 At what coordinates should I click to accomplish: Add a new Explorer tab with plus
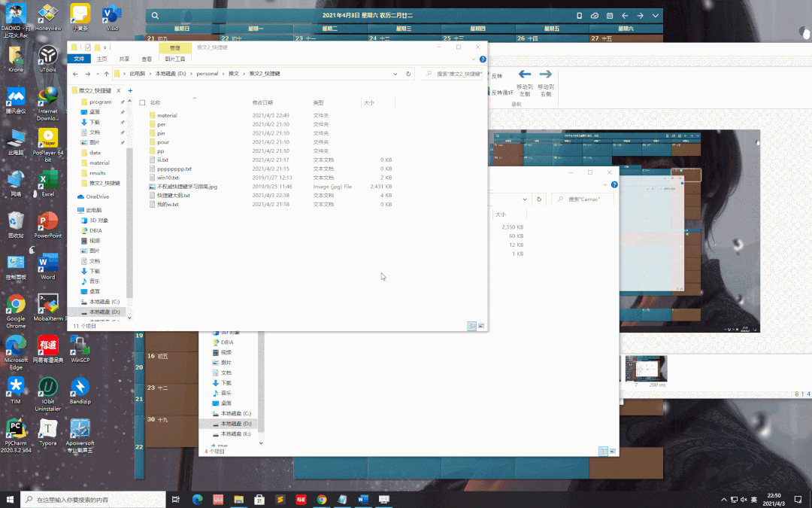[130, 90]
